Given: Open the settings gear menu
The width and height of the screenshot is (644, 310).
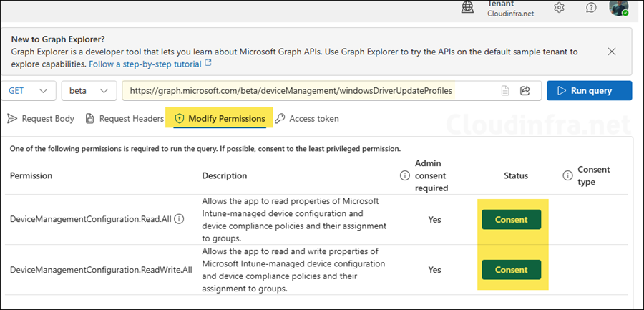Looking at the screenshot, I should click(560, 7).
